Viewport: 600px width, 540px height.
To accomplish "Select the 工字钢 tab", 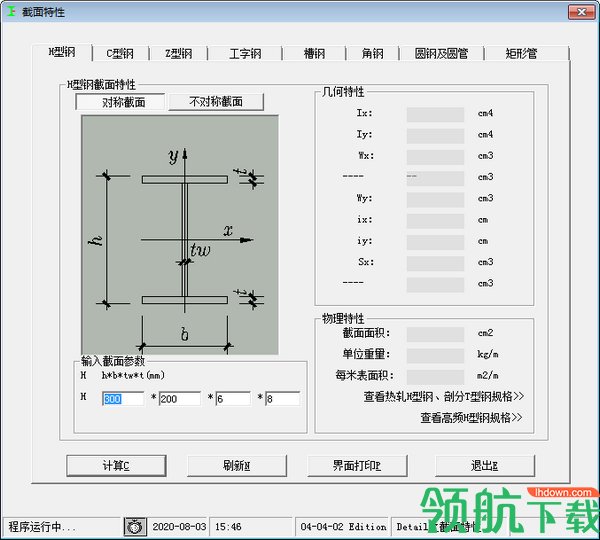I will (x=245, y=54).
